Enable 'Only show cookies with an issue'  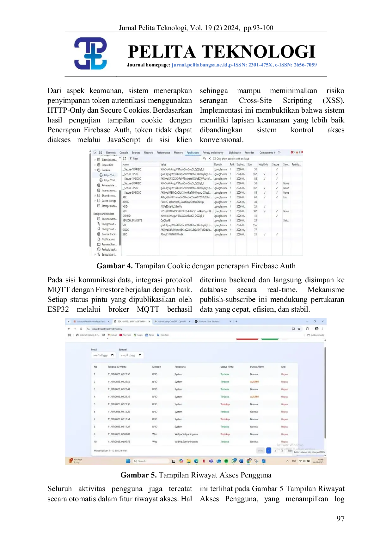coord(214,159)
